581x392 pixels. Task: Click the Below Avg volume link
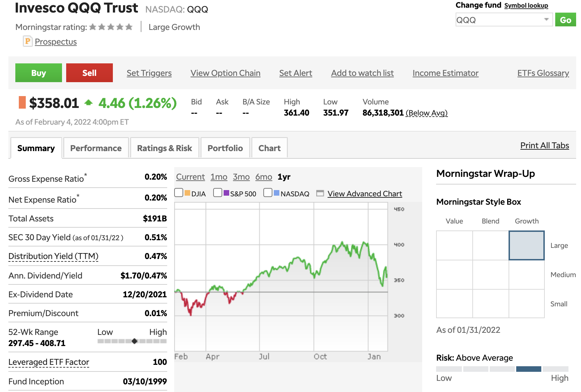pos(427,113)
